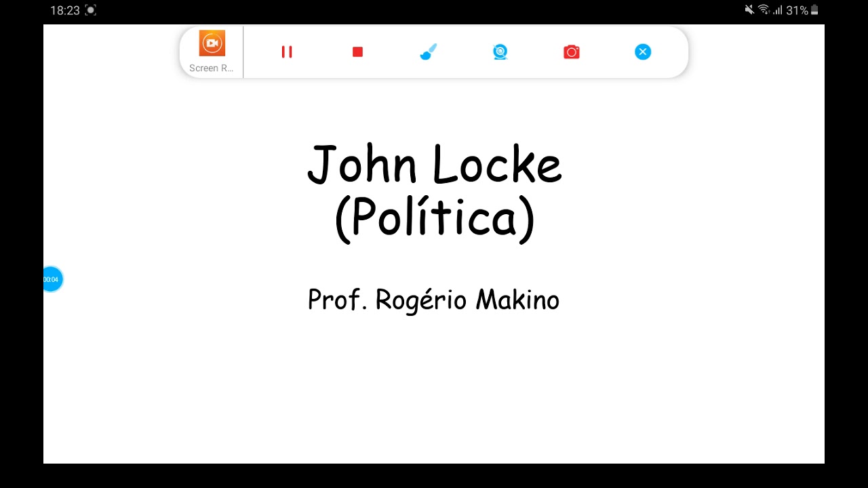
Task: Click the "Prof. Rogério Makino" text
Action: (433, 300)
